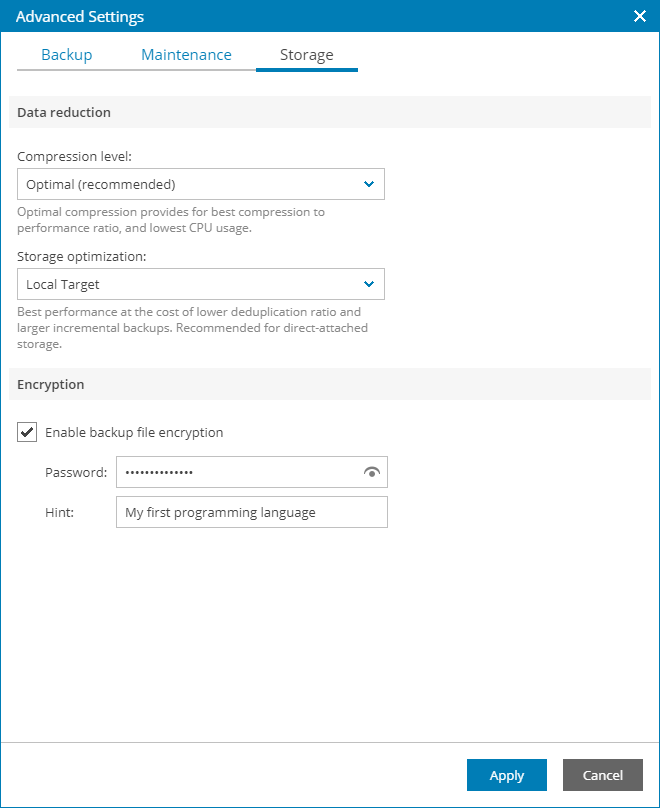Switch to the Backup tab

click(66, 55)
